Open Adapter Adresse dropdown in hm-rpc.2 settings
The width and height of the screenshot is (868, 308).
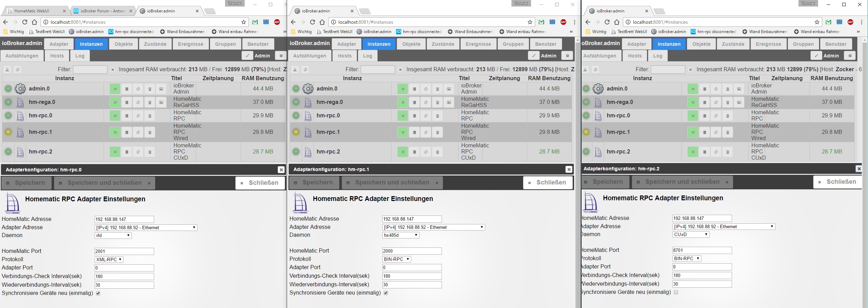click(x=724, y=226)
